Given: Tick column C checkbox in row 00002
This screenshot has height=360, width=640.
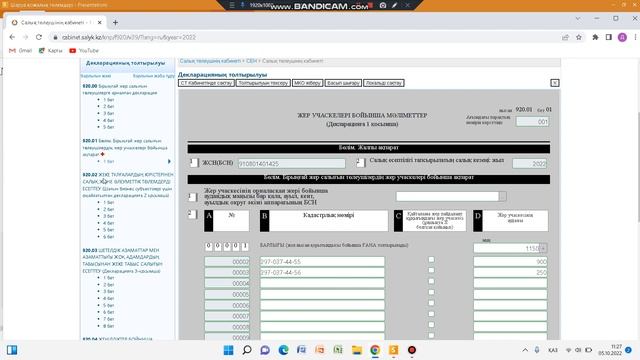Looking at the screenshot, I should (431, 260).
